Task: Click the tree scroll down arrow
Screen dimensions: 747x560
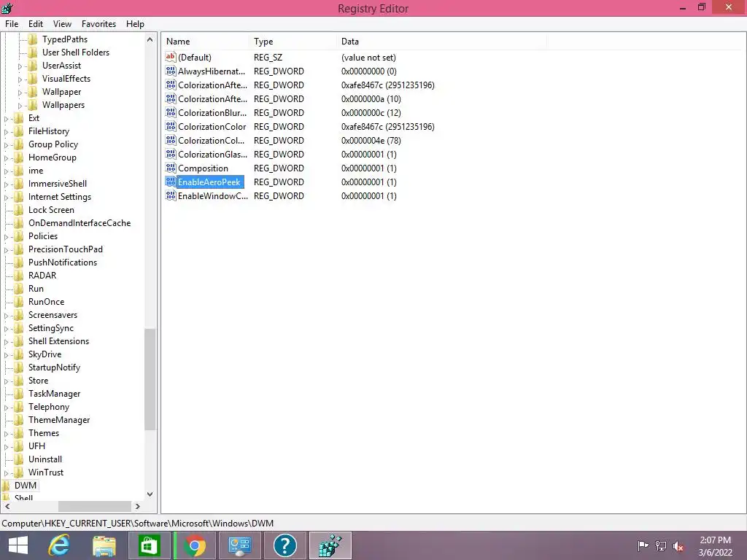Action: (x=150, y=494)
